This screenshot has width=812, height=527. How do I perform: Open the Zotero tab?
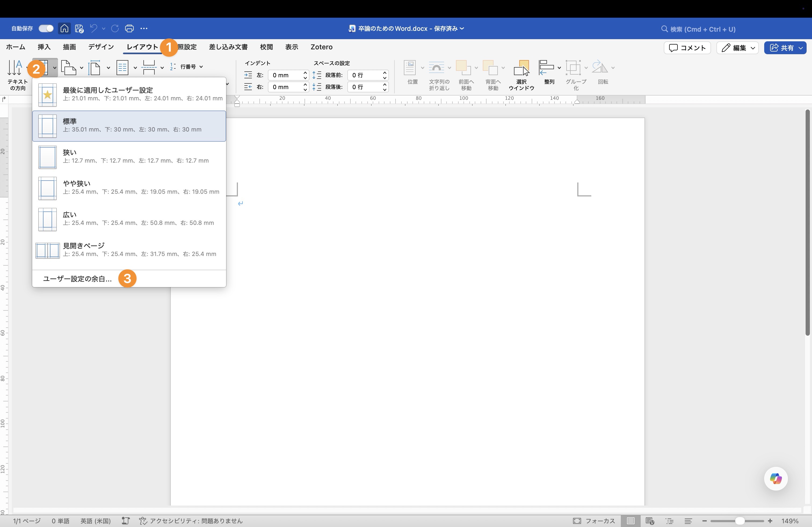[321, 47]
